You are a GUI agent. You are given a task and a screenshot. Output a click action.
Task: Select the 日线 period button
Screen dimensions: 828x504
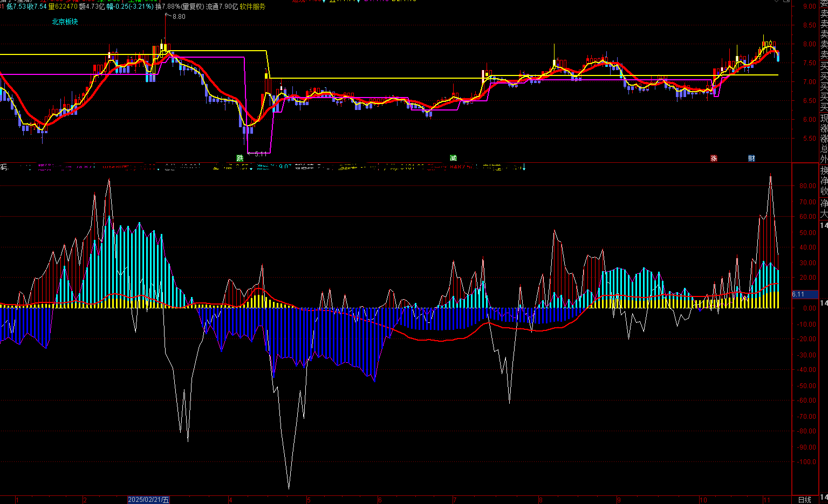pyautogui.click(x=805, y=500)
